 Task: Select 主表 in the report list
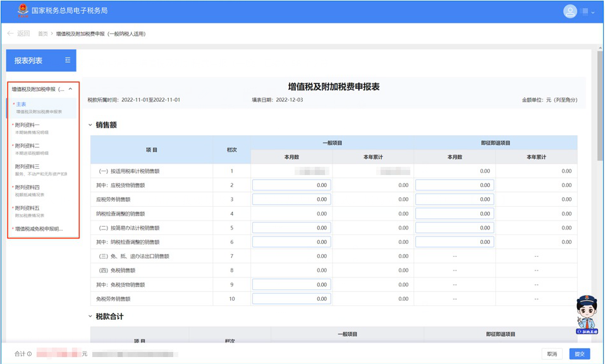(21, 104)
